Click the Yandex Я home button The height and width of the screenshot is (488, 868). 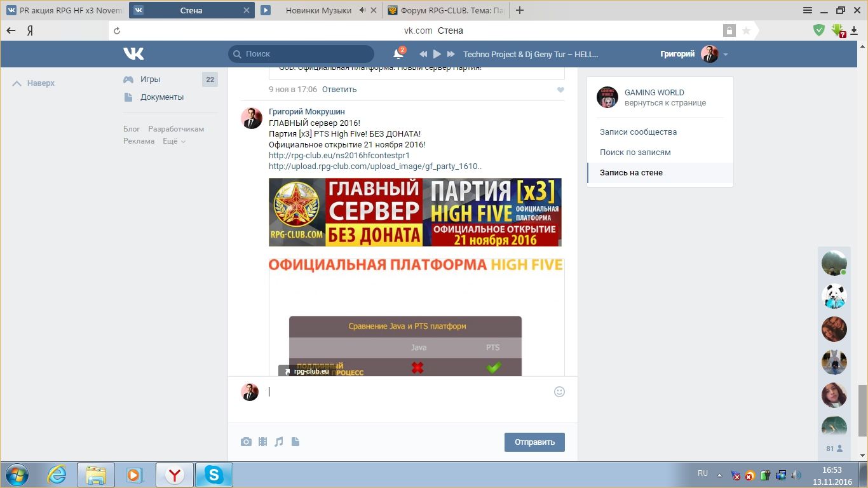click(30, 30)
